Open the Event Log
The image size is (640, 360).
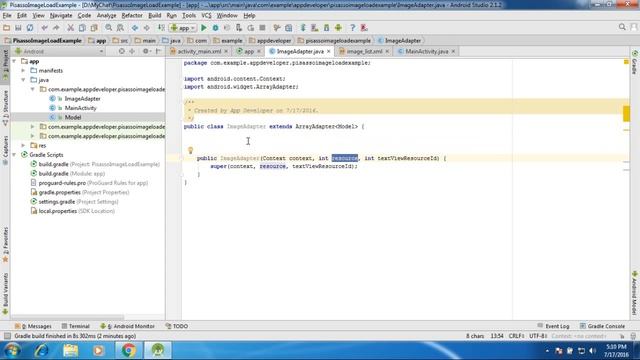553,326
